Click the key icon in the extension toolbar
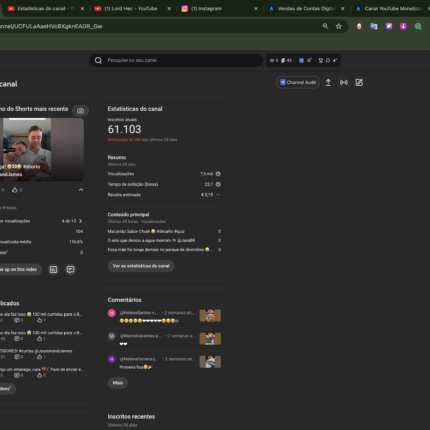430x430 pixels. tap(335, 60)
